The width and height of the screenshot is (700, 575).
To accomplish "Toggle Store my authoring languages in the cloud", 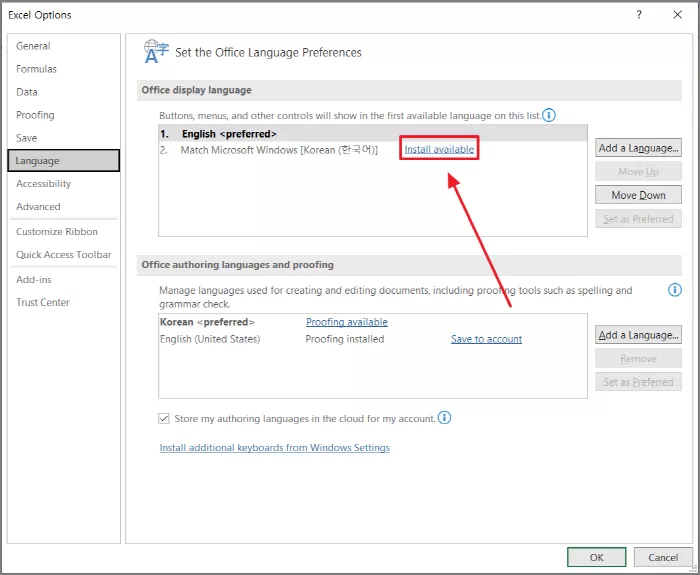I will pos(164,418).
